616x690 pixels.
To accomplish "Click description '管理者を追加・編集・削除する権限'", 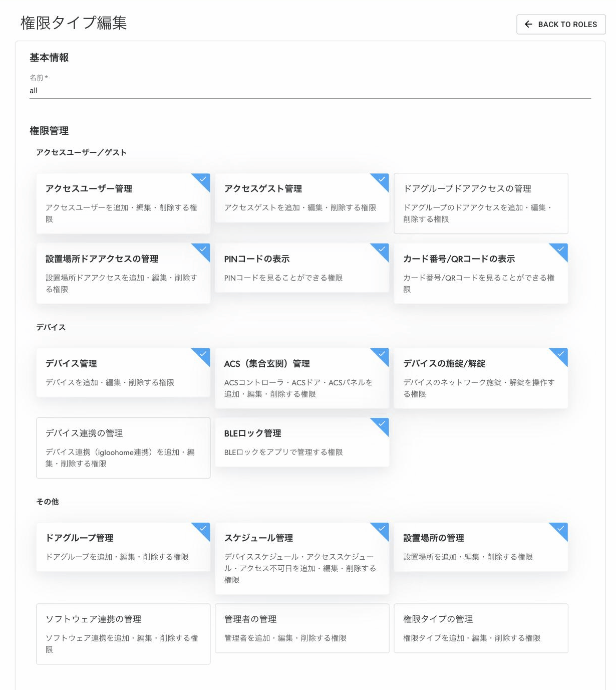I will 285,638.
